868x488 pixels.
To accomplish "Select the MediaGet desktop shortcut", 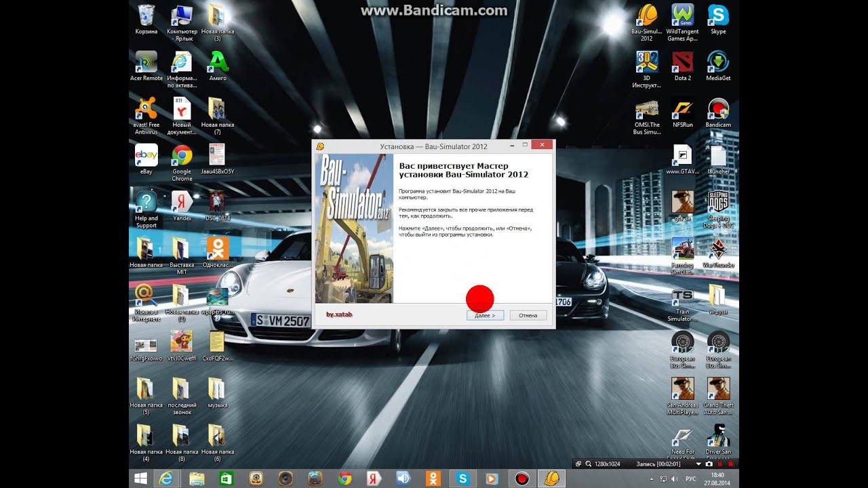I will click(x=718, y=66).
